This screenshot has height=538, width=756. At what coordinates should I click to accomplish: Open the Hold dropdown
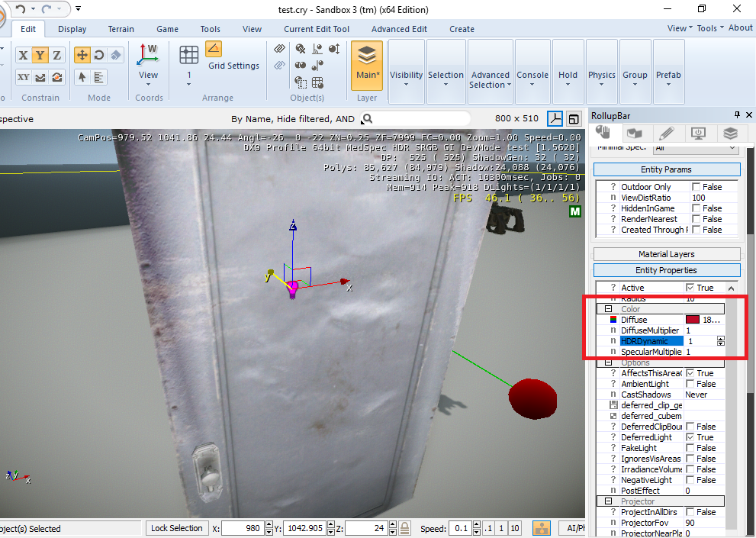568,72
